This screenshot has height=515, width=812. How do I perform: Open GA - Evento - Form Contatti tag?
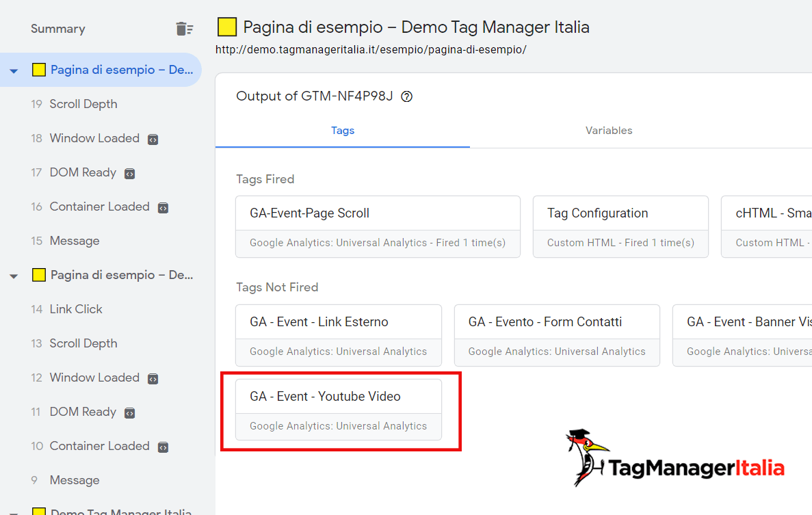557,335
